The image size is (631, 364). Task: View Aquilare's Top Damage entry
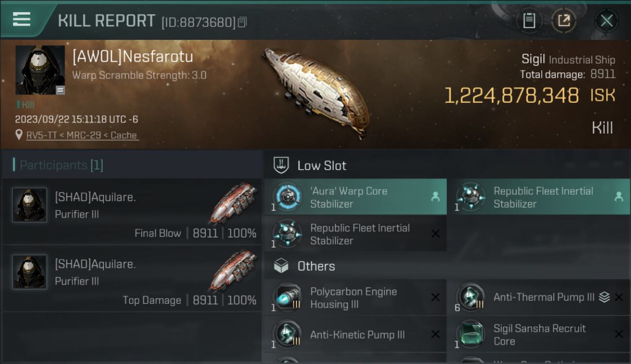tap(132, 278)
